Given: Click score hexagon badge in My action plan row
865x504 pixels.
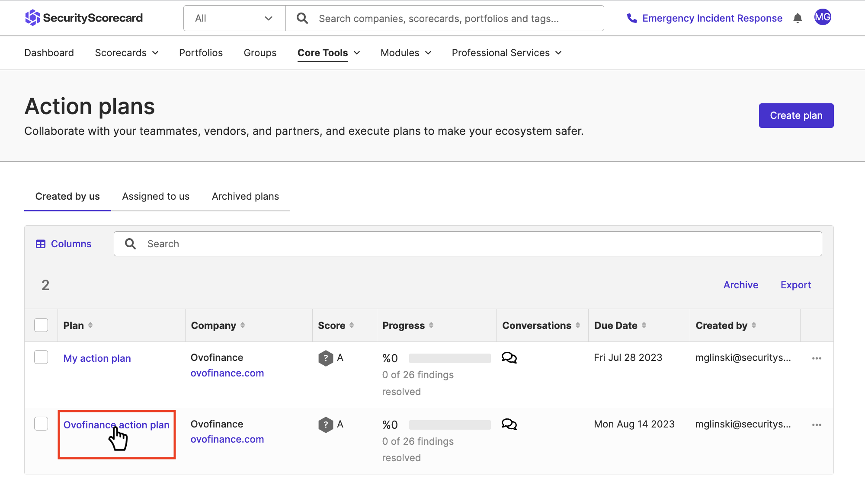Looking at the screenshot, I should point(326,358).
